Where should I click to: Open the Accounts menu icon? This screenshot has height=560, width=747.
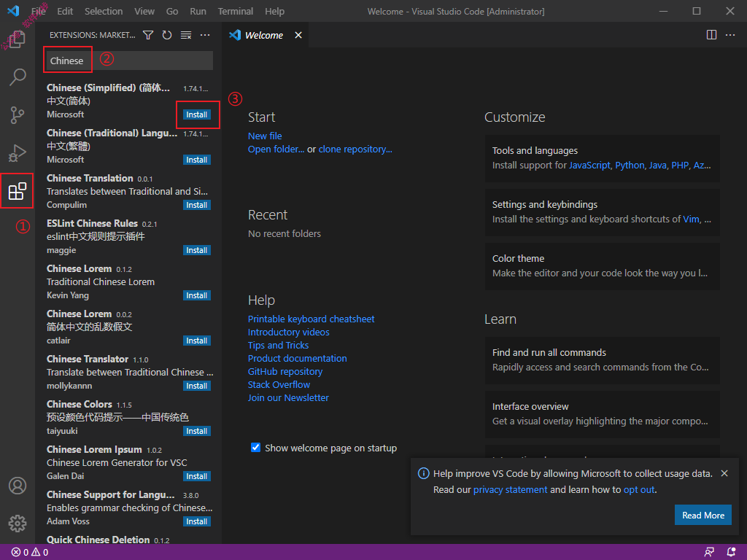18,486
